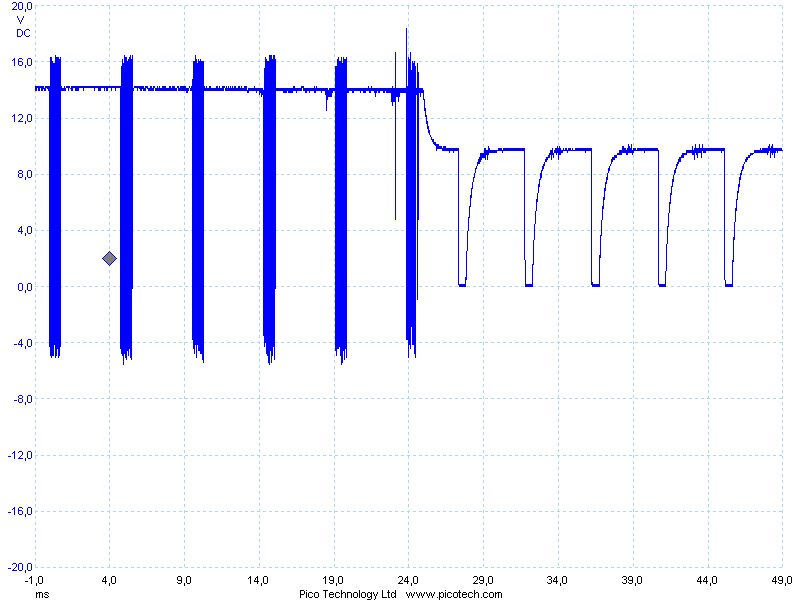Click the V unit label at top left
Screen dimensions: 800x600
pyautogui.click(x=20, y=20)
